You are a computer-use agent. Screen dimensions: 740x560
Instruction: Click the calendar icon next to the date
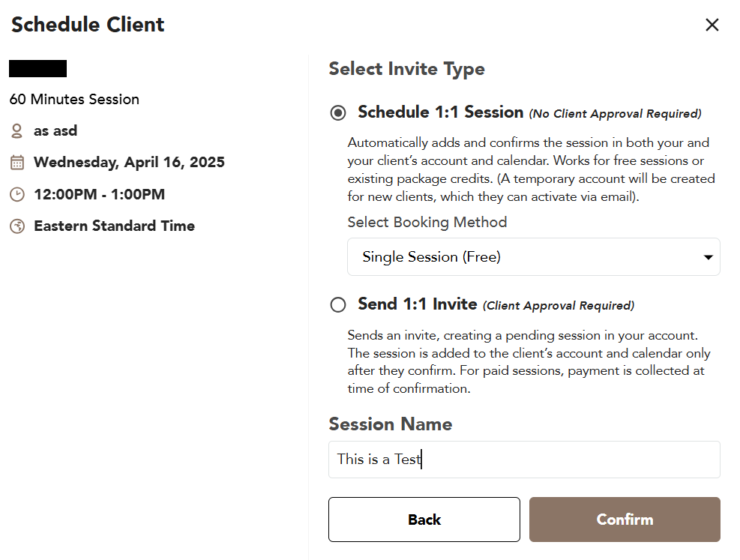tap(16, 163)
